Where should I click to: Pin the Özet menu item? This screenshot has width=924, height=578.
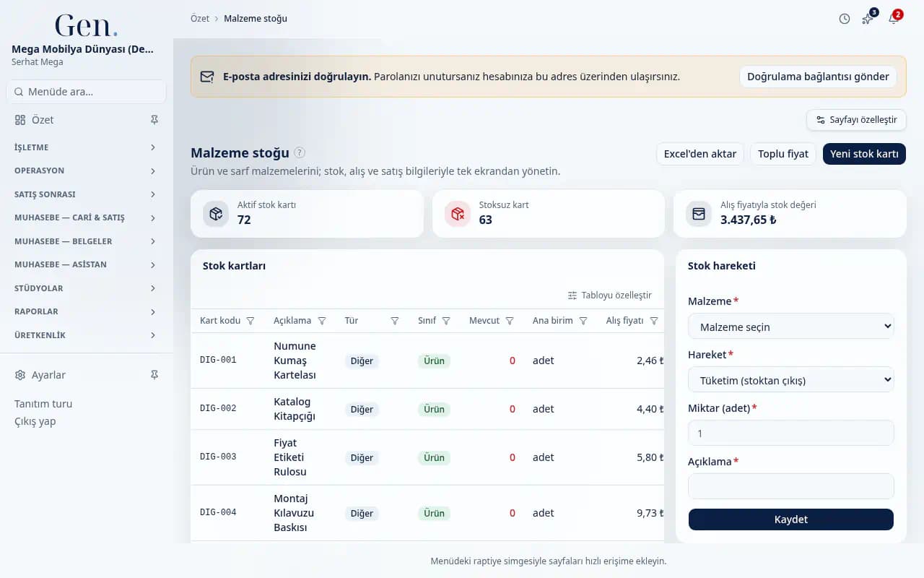coord(154,120)
